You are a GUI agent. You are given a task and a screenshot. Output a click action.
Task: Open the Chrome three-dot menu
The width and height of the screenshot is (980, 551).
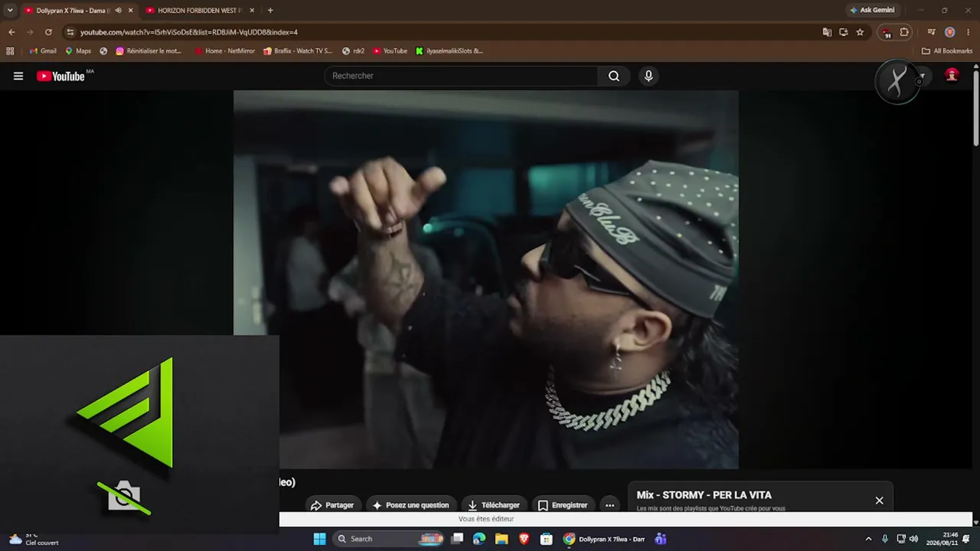[x=967, y=32]
